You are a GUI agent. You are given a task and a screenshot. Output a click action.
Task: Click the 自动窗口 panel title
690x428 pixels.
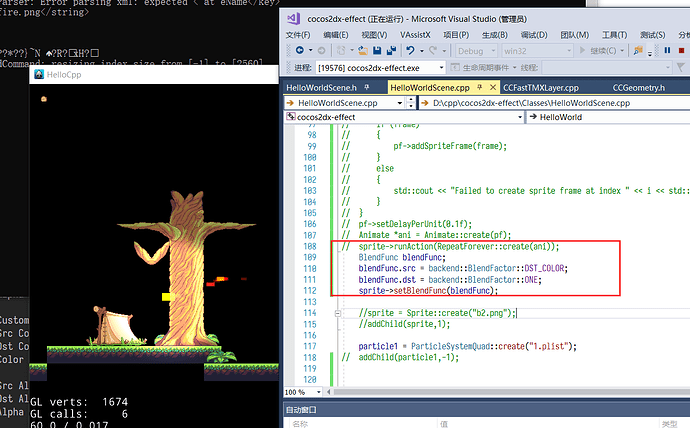coord(301,410)
